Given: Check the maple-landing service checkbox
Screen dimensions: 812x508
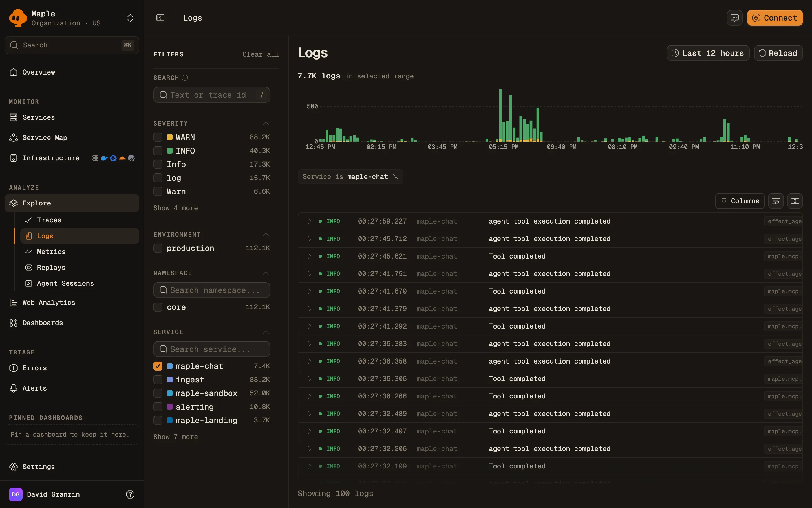Looking at the screenshot, I should [158, 420].
